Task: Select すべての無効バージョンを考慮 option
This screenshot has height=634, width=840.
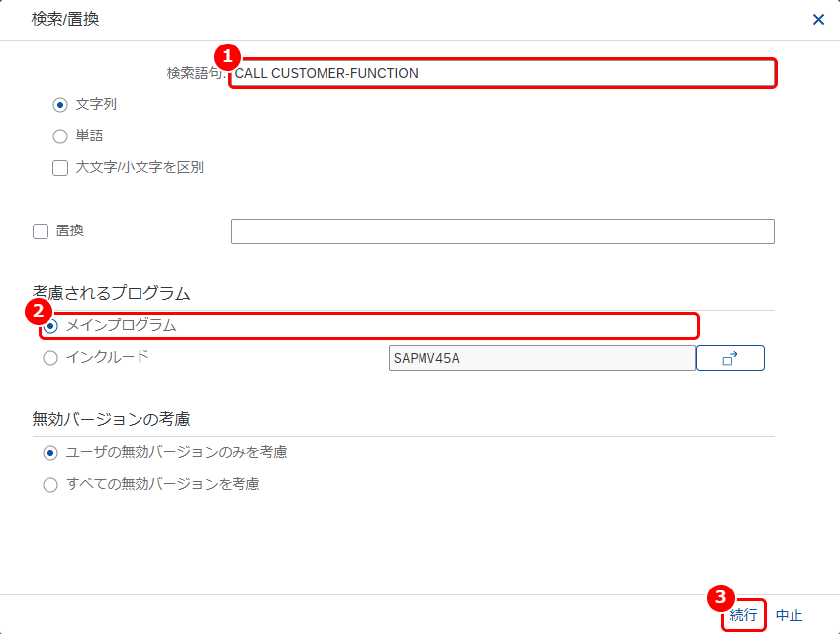Action: 50,485
